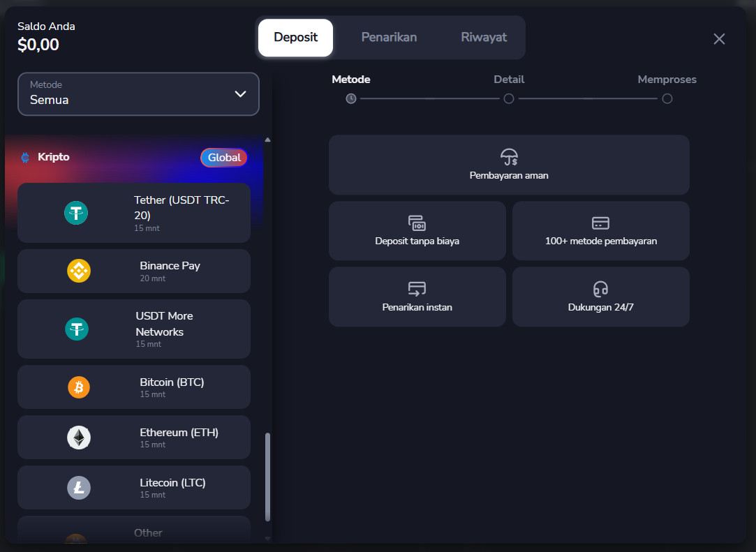
Task: Click the Detail step circle indicator
Action: (509, 99)
